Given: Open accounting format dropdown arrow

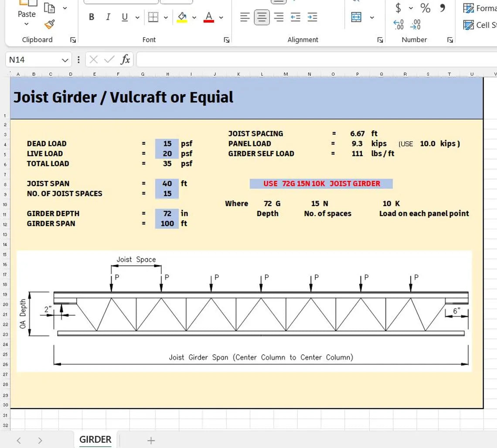Looking at the screenshot, I should click(x=411, y=8).
